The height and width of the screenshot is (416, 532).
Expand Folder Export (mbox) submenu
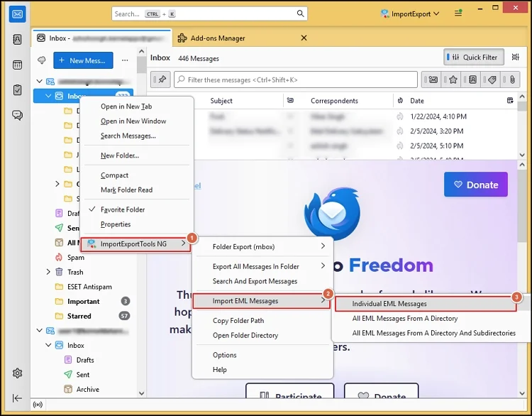262,246
